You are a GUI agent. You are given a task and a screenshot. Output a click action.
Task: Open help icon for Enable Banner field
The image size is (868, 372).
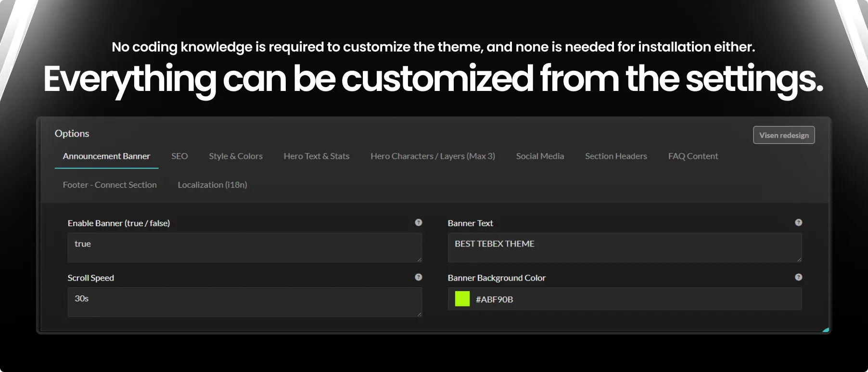[419, 222]
